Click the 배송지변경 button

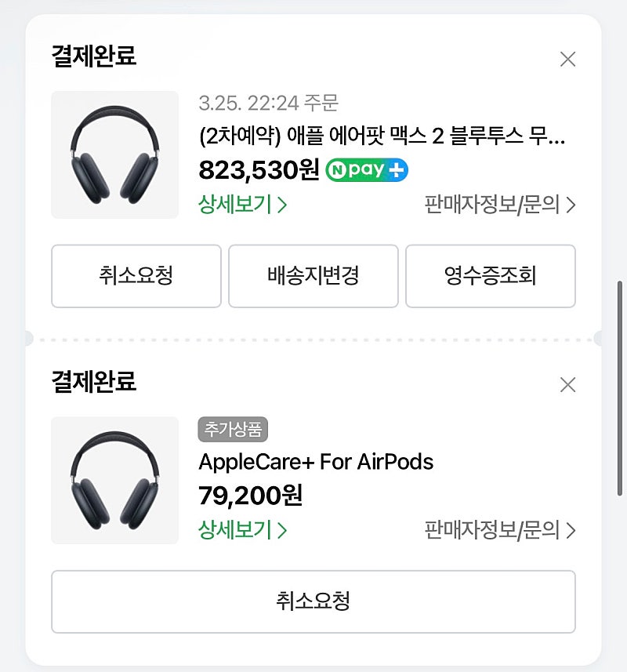click(313, 276)
